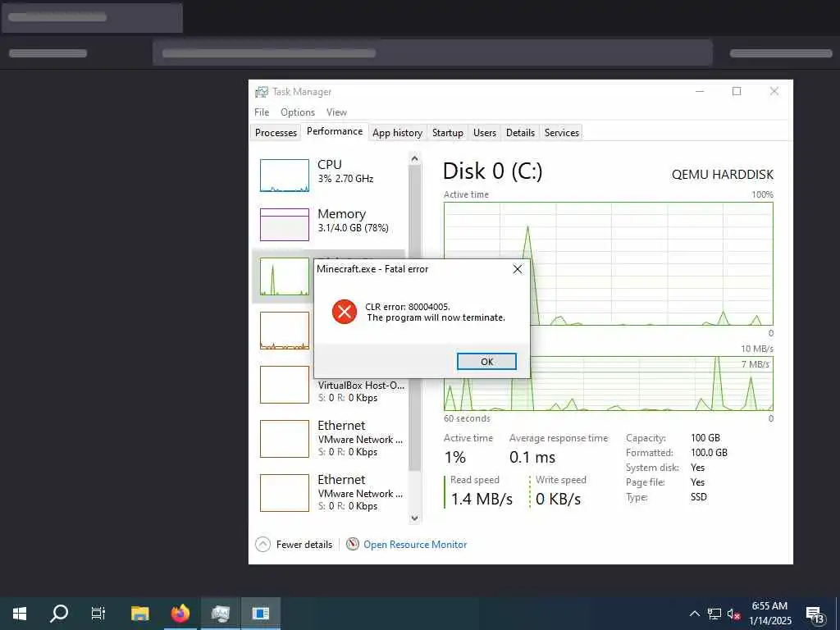Click the 6:55 AM clock in taskbar
This screenshot has width=840, height=630.
click(x=769, y=606)
